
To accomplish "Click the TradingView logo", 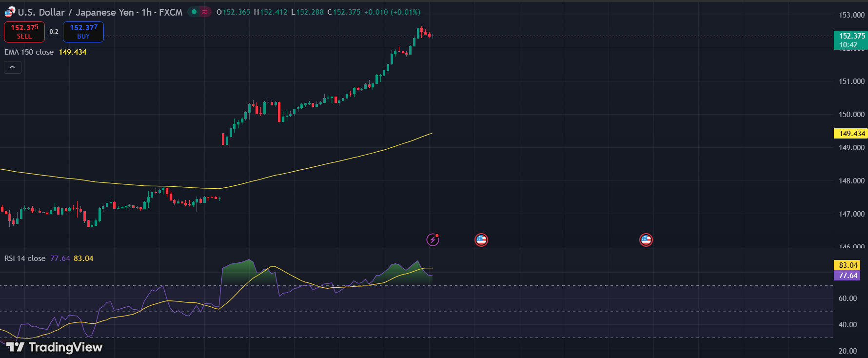I will coord(54,347).
